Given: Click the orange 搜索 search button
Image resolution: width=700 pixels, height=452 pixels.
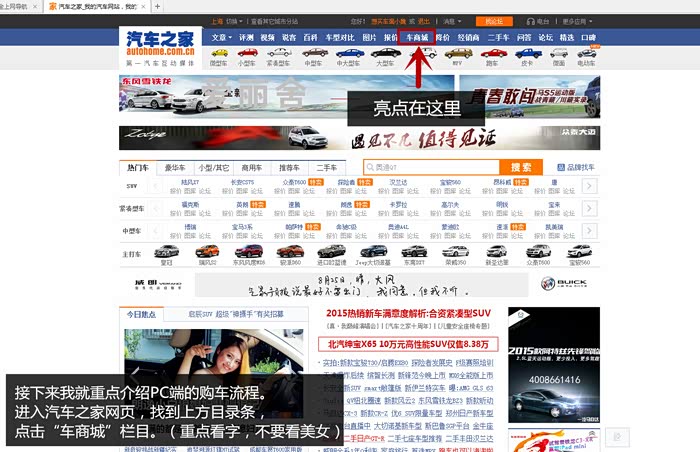Looking at the screenshot, I should tap(521, 167).
